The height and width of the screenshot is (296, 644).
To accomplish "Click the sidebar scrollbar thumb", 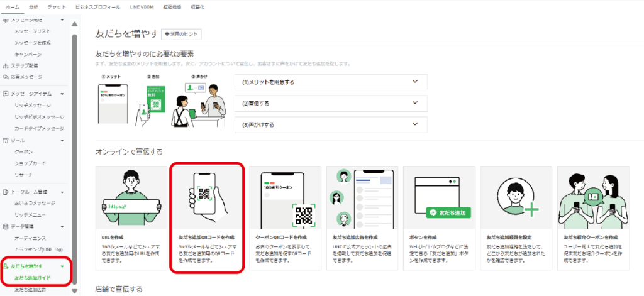I will 74,158.
